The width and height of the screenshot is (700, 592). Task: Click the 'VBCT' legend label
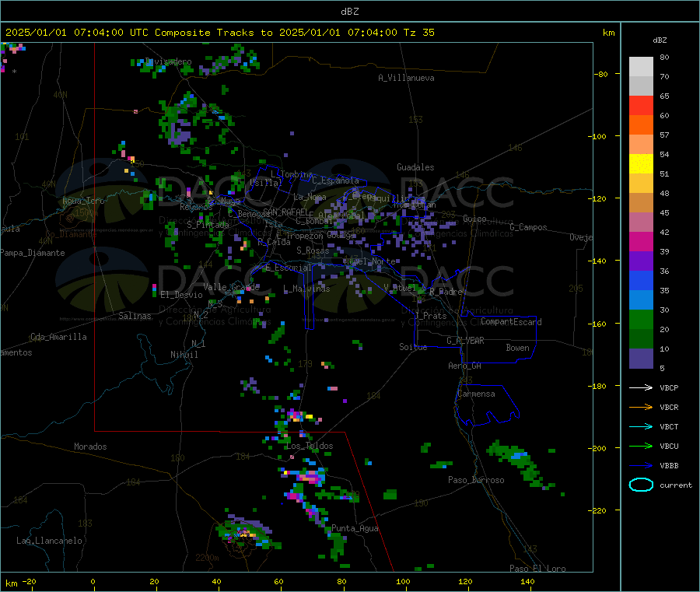[x=669, y=426]
